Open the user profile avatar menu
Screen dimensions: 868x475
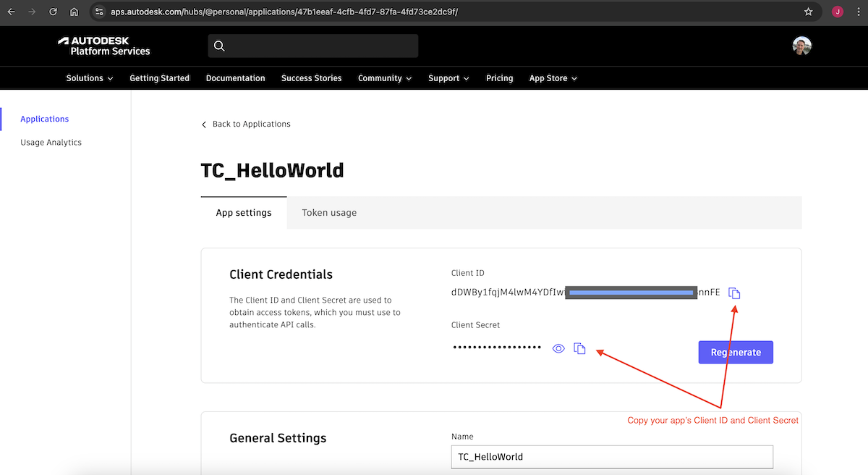801,46
